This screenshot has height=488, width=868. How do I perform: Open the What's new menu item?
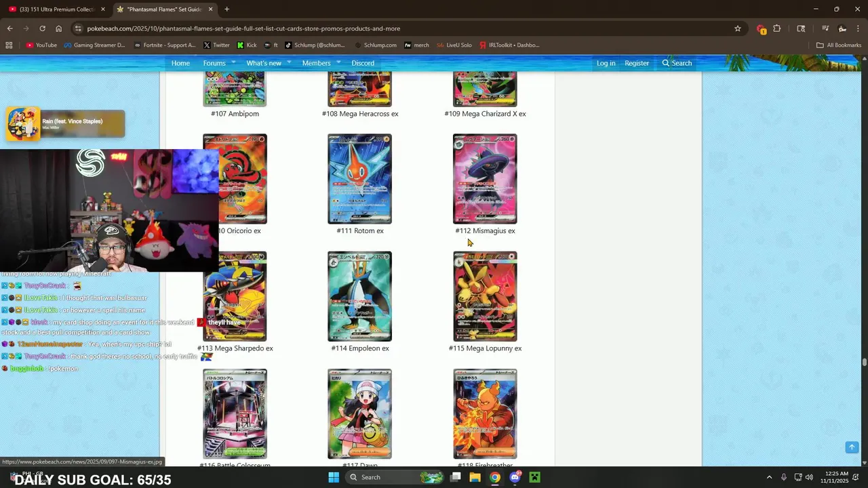point(264,63)
